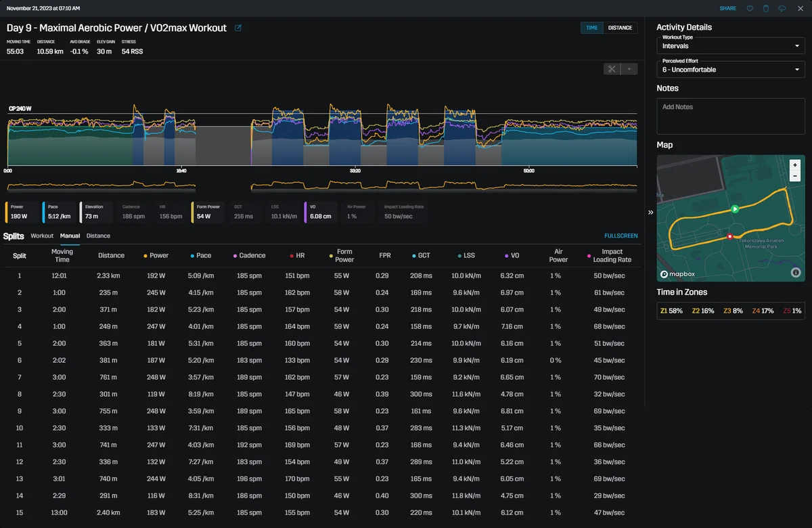Toggle the LSS metric on chart
812x528 pixels.
(283, 212)
